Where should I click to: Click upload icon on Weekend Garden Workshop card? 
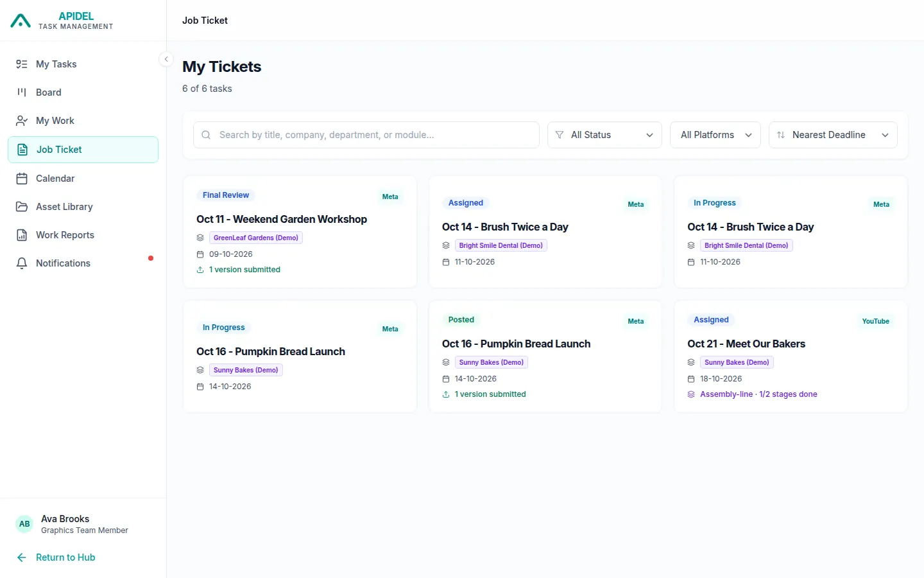pyautogui.click(x=200, y=270)
